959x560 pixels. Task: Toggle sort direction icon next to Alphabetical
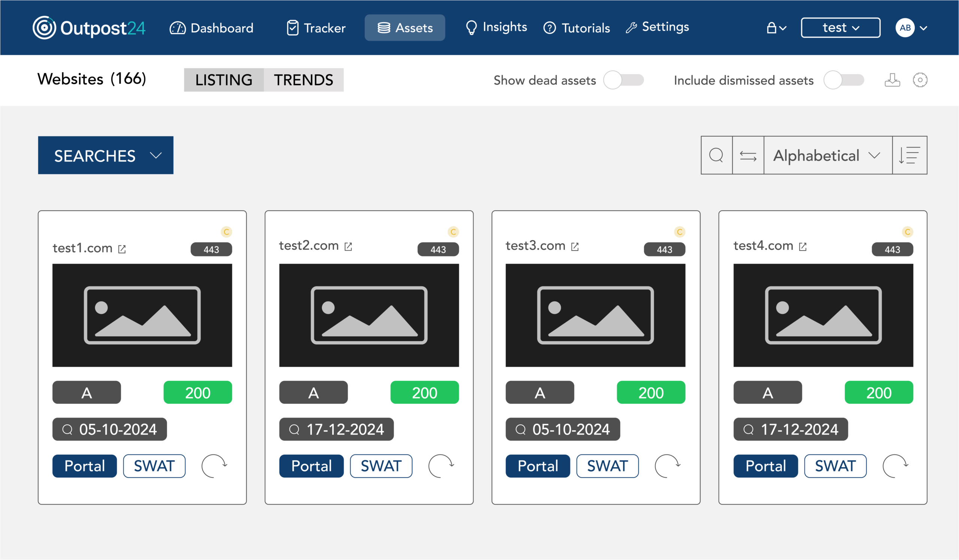909,155
